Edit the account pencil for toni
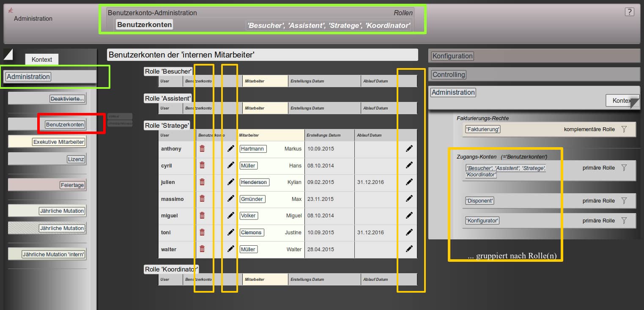Screen dimensions: 644x310 point(230,232)
